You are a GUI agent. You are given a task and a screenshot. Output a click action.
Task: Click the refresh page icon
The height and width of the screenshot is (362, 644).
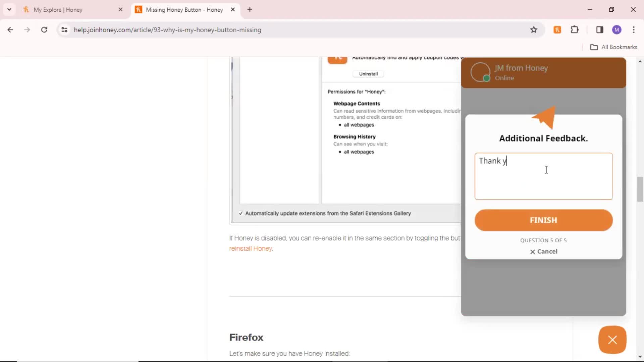pyautogui.click(x=44, y=29)
